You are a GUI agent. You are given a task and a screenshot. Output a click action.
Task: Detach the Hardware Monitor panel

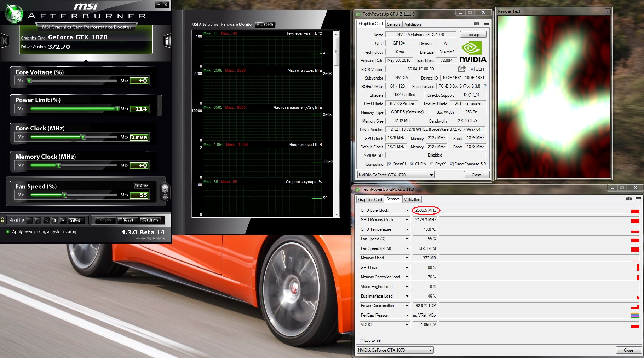(265, 24)
